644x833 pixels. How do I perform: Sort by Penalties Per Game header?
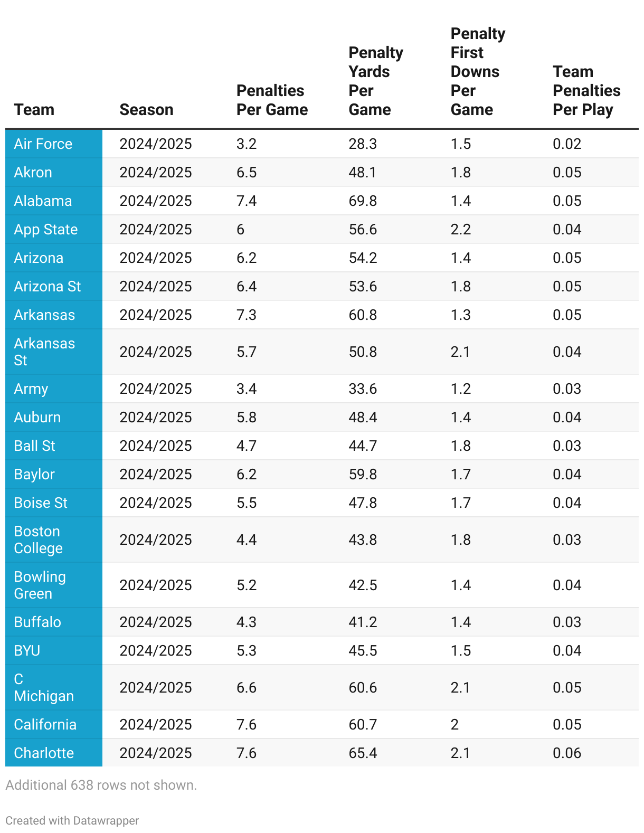point(272,100)
